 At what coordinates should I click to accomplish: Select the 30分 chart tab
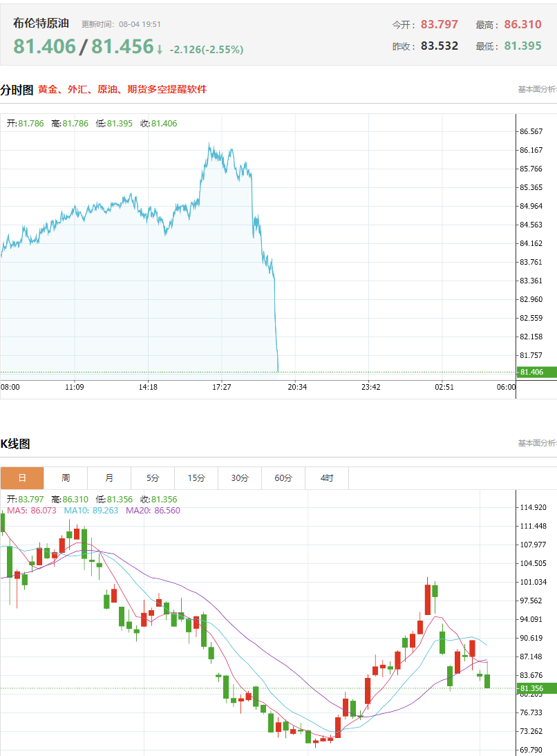tap(240, 478)
